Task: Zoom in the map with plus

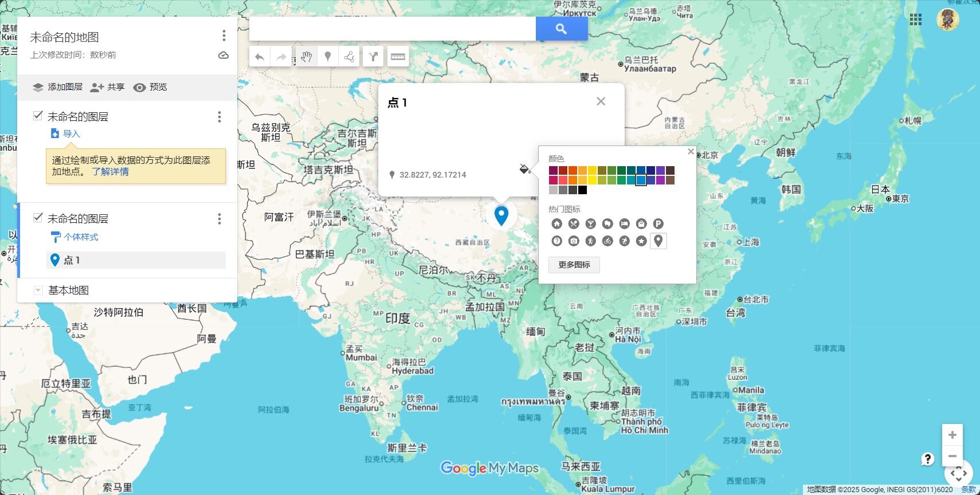Action: pyautogui.click(x=952, y=435)
